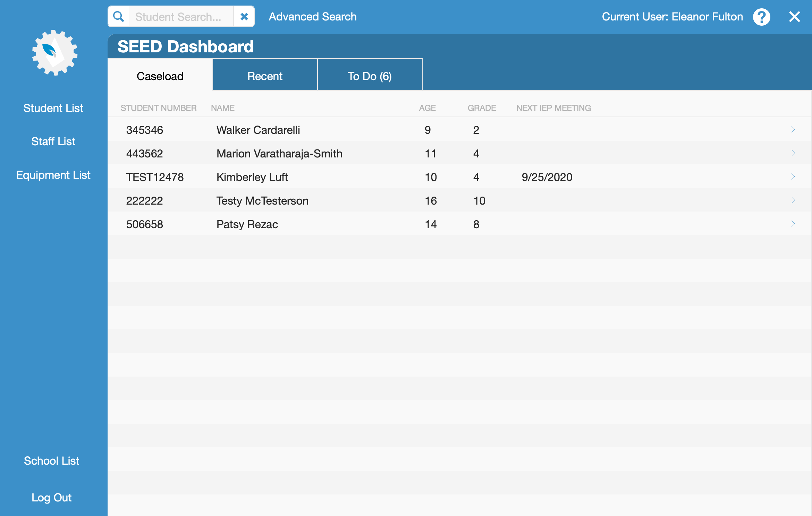812x516 pixels.
Task: Clear the student search with X icon
Action: pyautogui.click(x=244, y=17)
